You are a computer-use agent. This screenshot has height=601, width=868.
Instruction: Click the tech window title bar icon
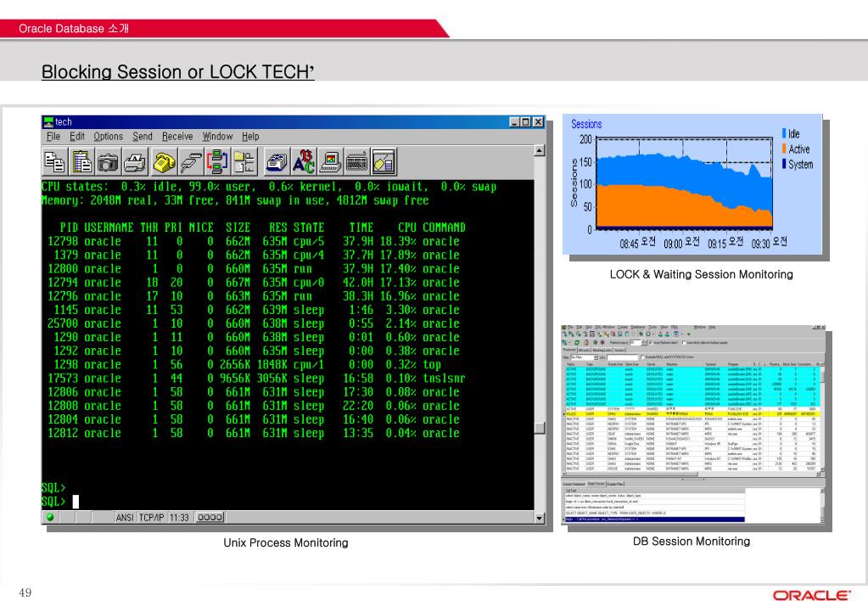tap(48, 122)
